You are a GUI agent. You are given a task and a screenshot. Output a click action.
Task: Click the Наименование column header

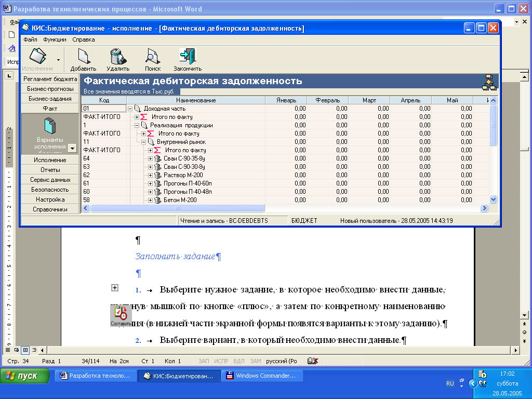click(x=196, y=100)
